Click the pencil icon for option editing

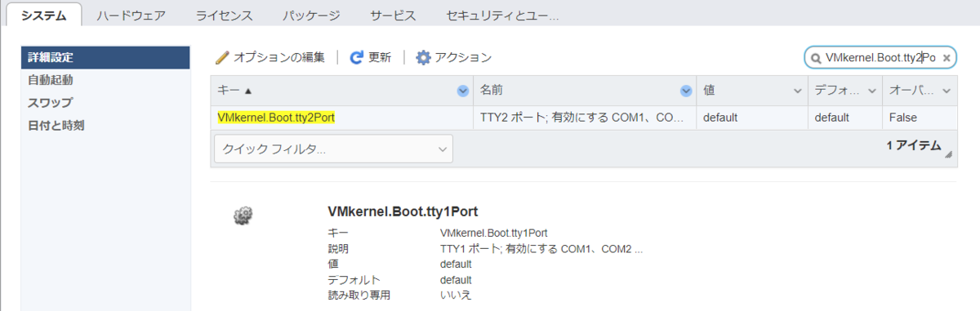click(x=222, y=58)
